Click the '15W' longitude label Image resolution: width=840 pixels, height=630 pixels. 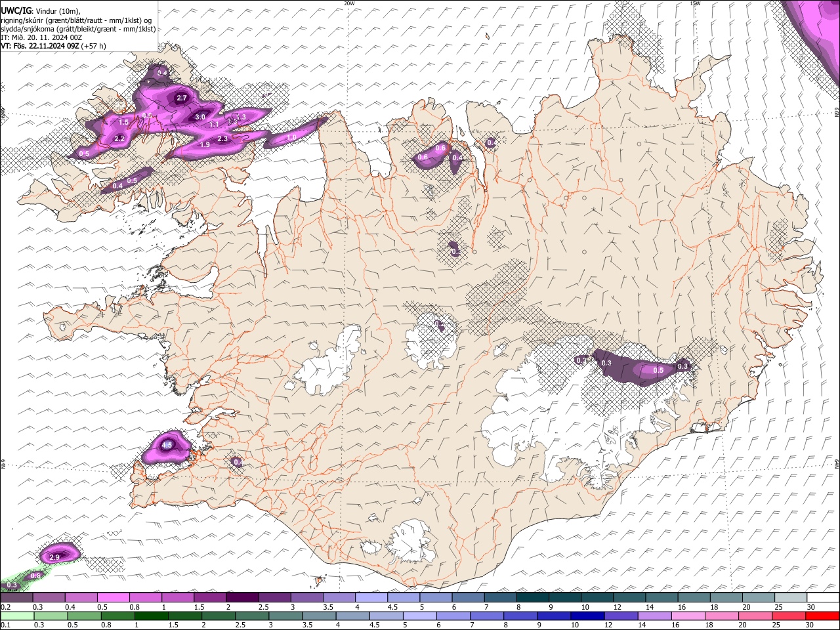[x=695, y=3]
